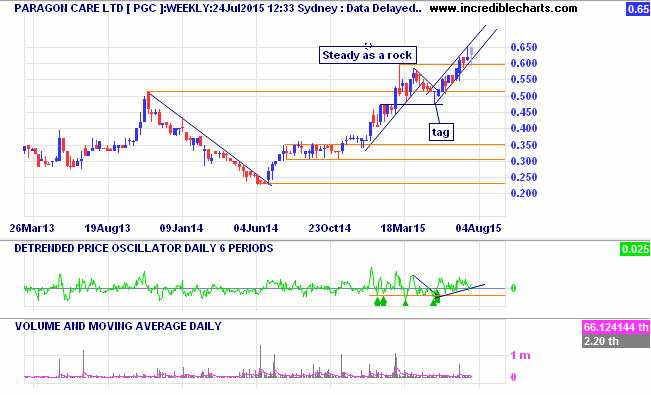651x395 pixels.
Task: Select the VOLUME AND MOVING AVERAGE DAILY heading
Action: click(118, 326)
